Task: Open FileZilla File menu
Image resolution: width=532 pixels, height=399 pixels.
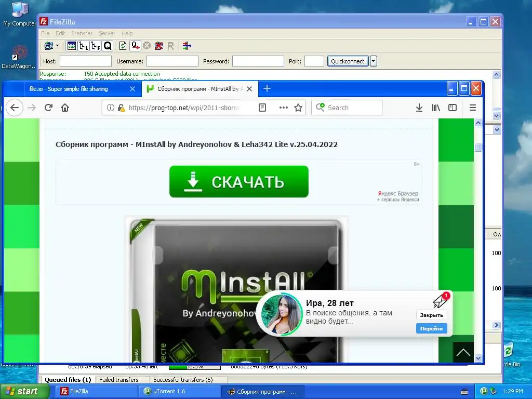Action: click(45, 33)
